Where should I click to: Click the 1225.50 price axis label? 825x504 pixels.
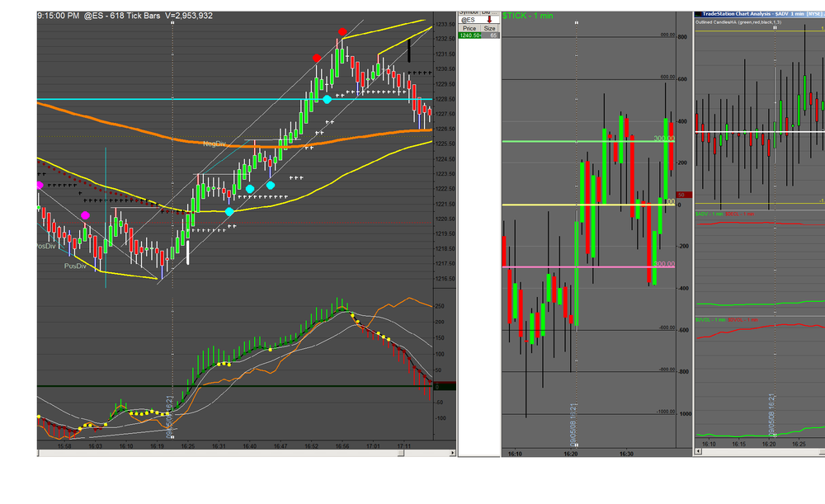[445, 144]
